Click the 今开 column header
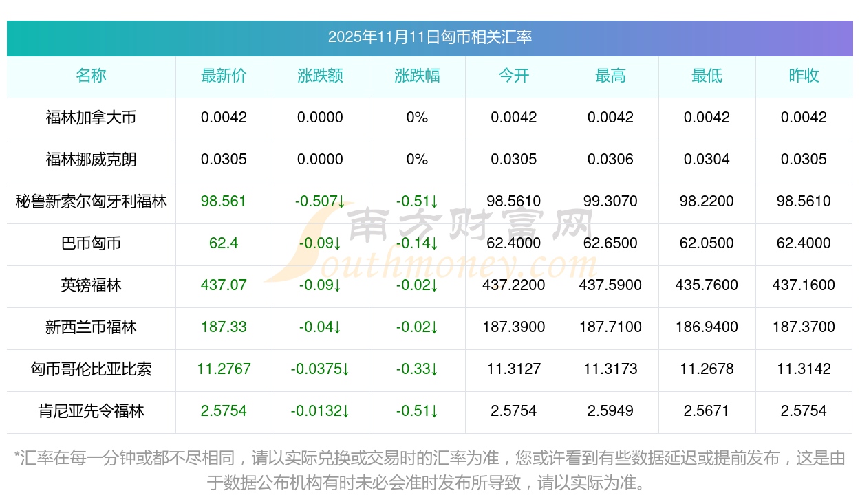The height and width of the screenshot is (504, 860). 514,76
